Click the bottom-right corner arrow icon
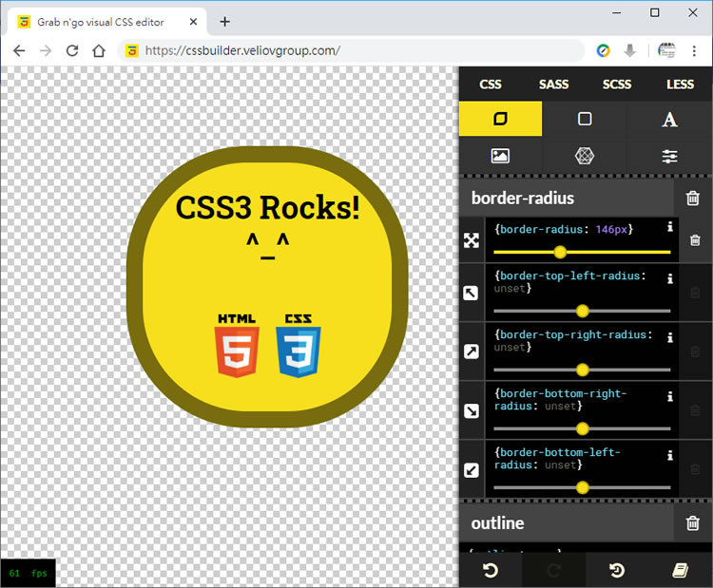 pos(472,410)
